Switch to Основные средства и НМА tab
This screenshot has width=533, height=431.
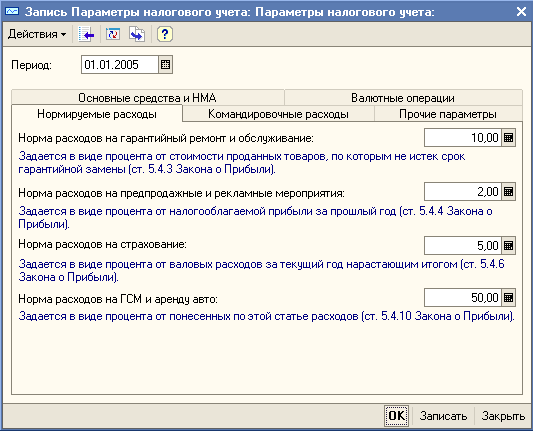tap(148, 98)
